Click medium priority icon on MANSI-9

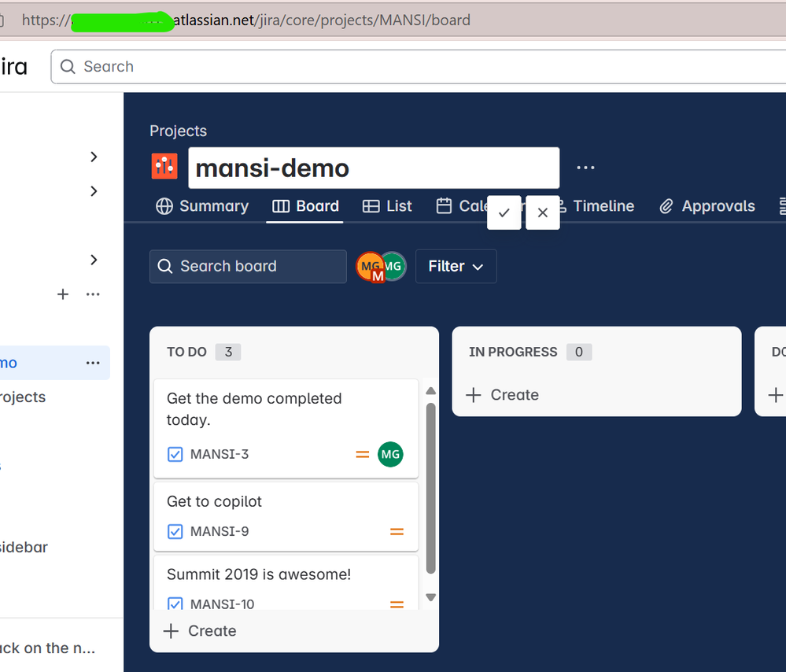point(397,532)
